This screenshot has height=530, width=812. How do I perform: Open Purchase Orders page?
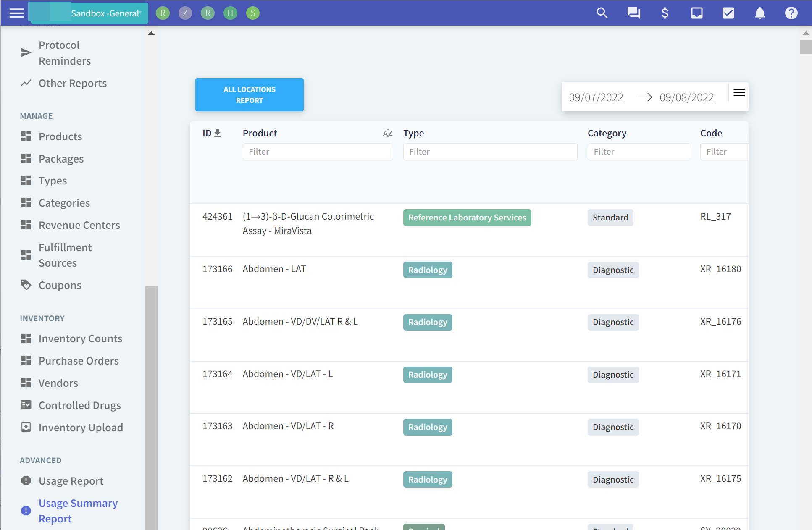tap(79, 361)
